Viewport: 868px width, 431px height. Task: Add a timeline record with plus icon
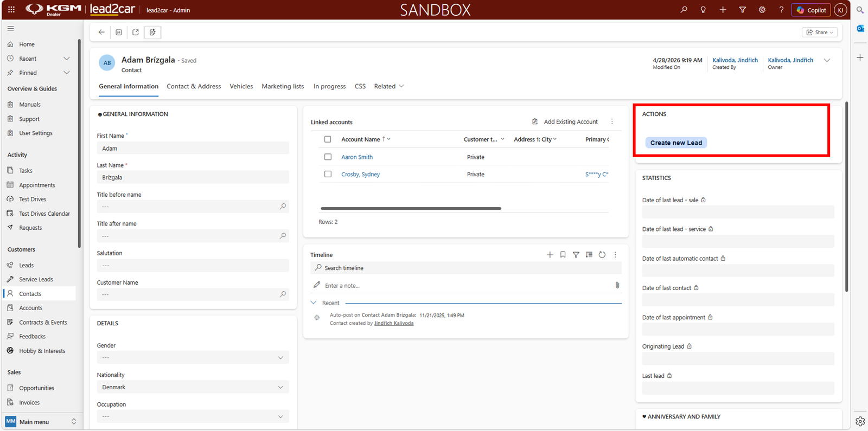550,255
